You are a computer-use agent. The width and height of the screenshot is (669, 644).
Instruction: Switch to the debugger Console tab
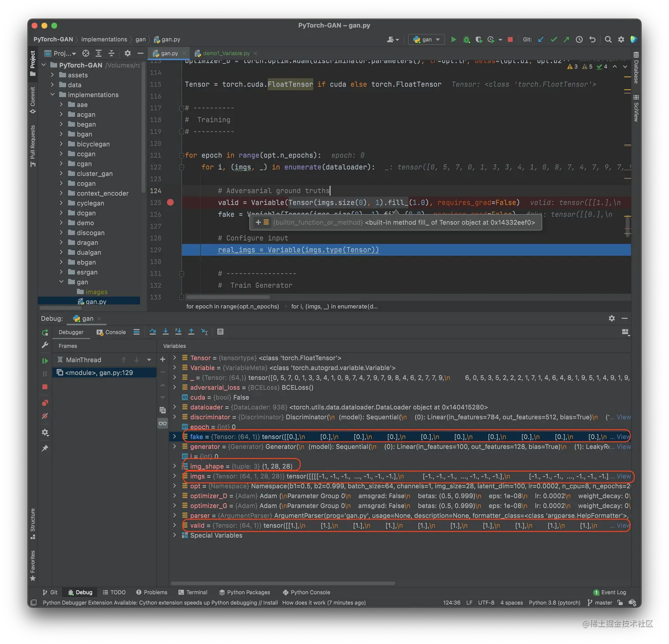[111, 332]
